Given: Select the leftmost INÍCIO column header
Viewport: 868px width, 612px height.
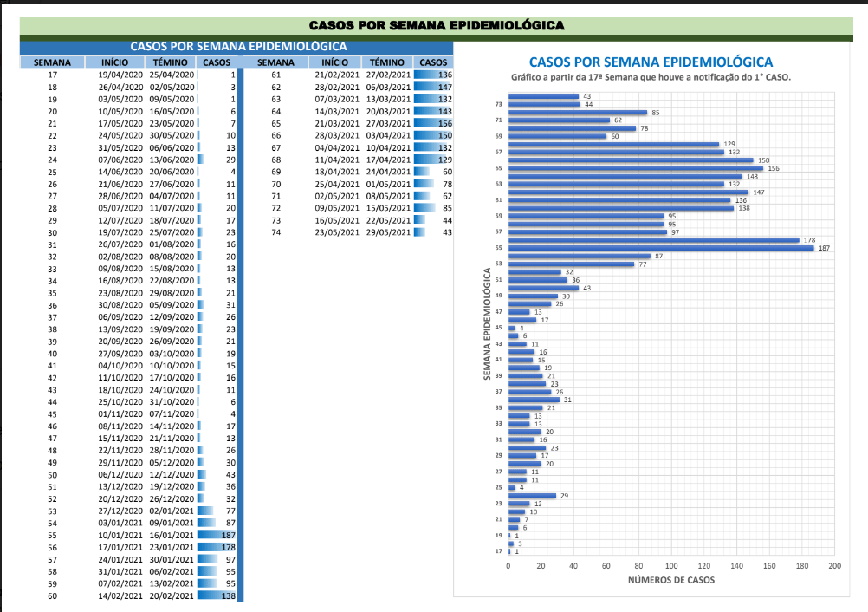Looking at the screenshot, I should 114,62.
